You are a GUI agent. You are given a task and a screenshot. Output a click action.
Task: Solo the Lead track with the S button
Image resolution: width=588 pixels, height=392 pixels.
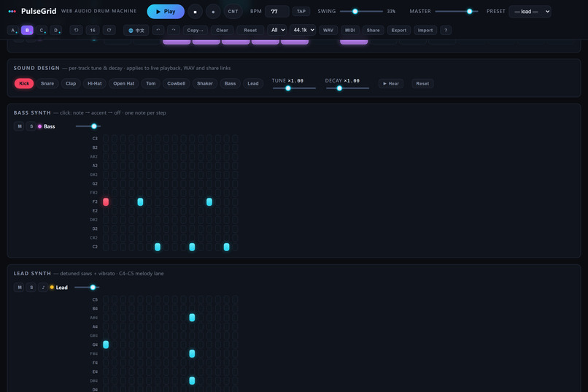coord(31,288)
